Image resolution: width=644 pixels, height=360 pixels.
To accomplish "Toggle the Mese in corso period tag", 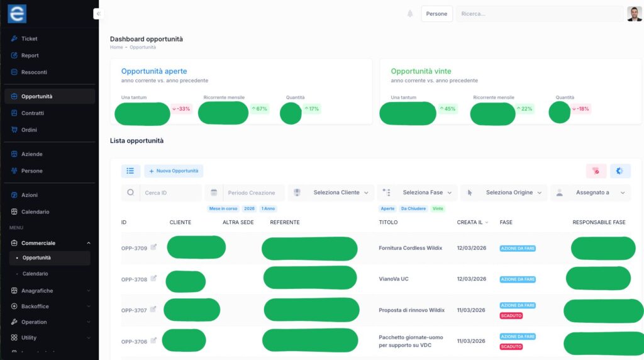I will [223, 208].
